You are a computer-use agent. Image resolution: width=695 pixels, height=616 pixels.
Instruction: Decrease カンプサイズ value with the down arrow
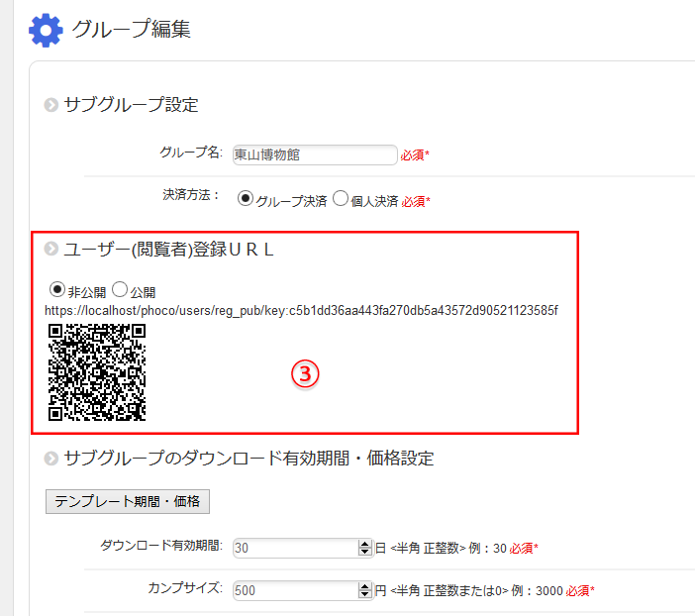click(364, 595)
